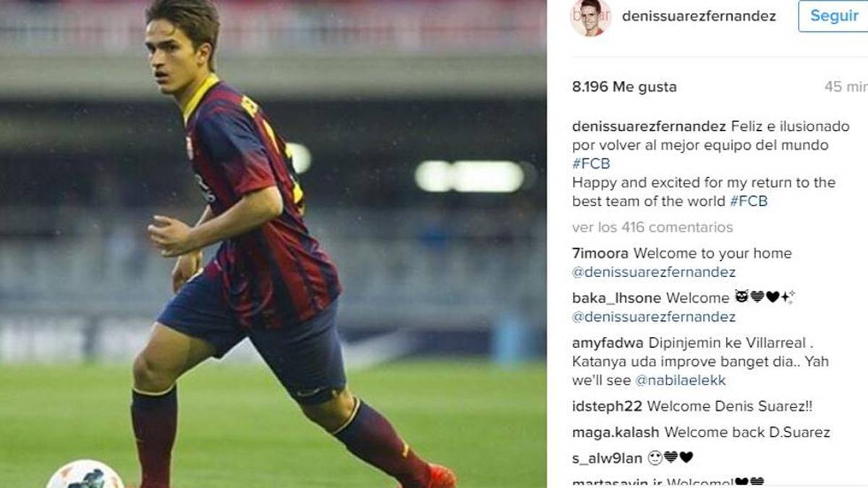Screen dimensions: 868x488
Task: Open commenter idsteph22's profile
Action: 608,406
